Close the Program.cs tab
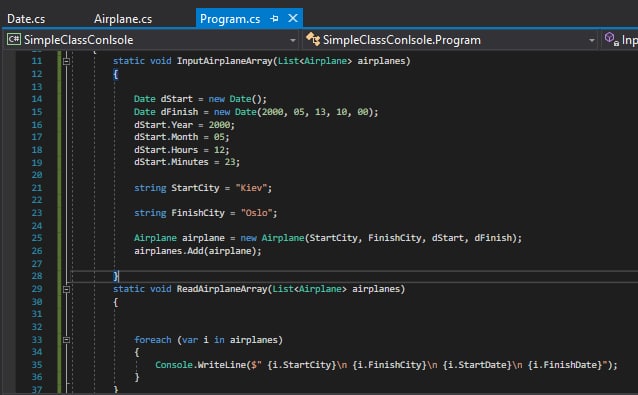 coord(293,18)
